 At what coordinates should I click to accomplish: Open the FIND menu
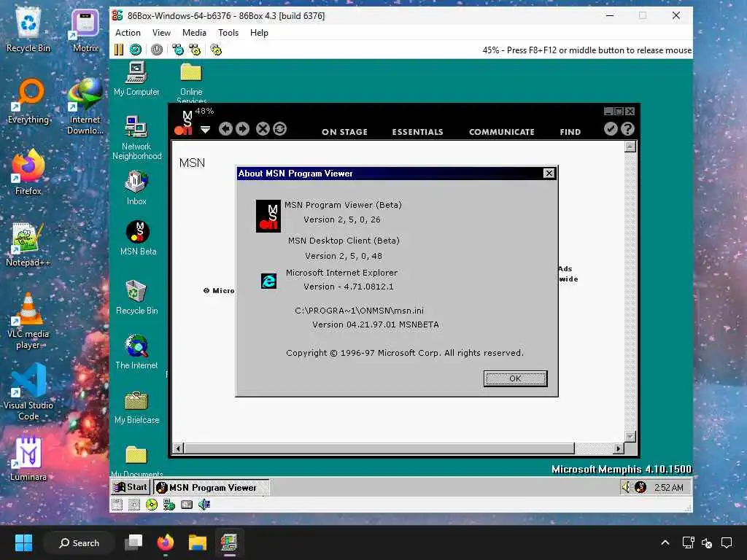click(x=570, y=132)
